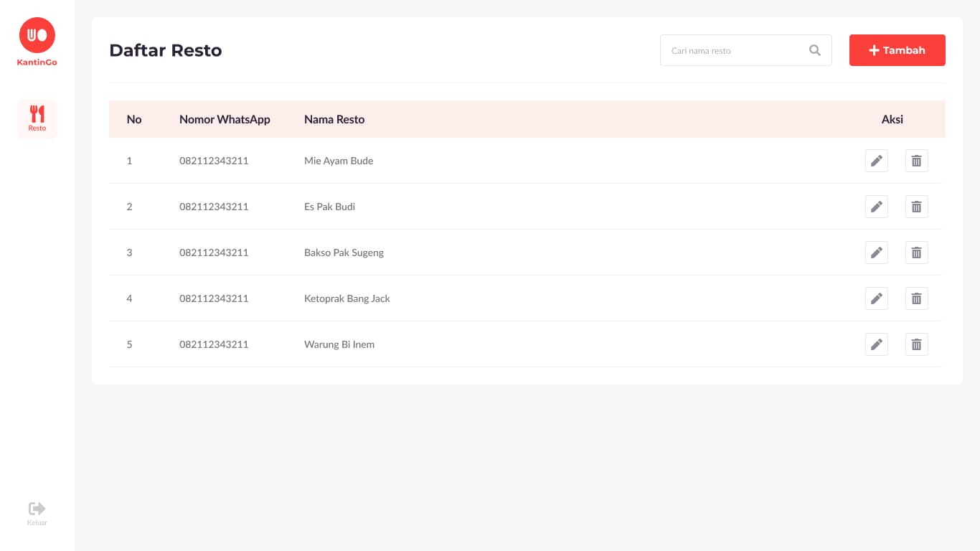
Task: Click the WhatsApp number in row 1
Action: [x=214, y=161]
